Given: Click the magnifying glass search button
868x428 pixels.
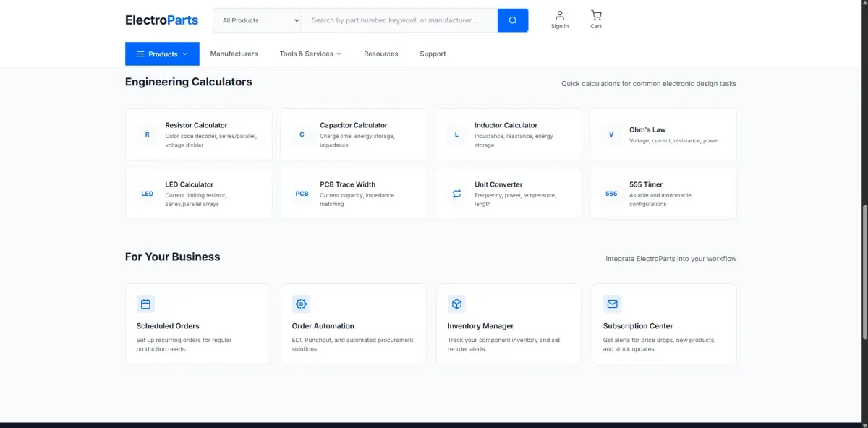Looking at the screenshot, I should pyautogui.click(x=512, y=20).
